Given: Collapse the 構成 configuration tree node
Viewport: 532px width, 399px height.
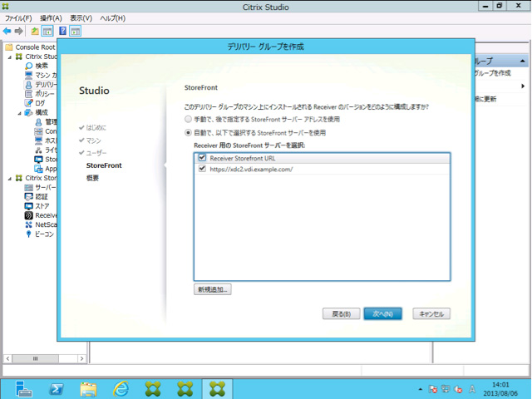Looking at the screenshot, I should pyautogui.click(x=20, y=113).
